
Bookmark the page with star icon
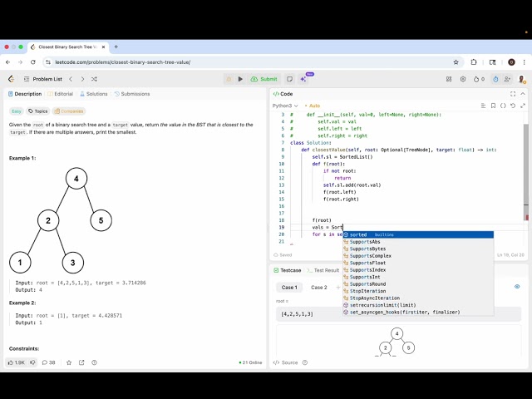click(x=456, y=62)
